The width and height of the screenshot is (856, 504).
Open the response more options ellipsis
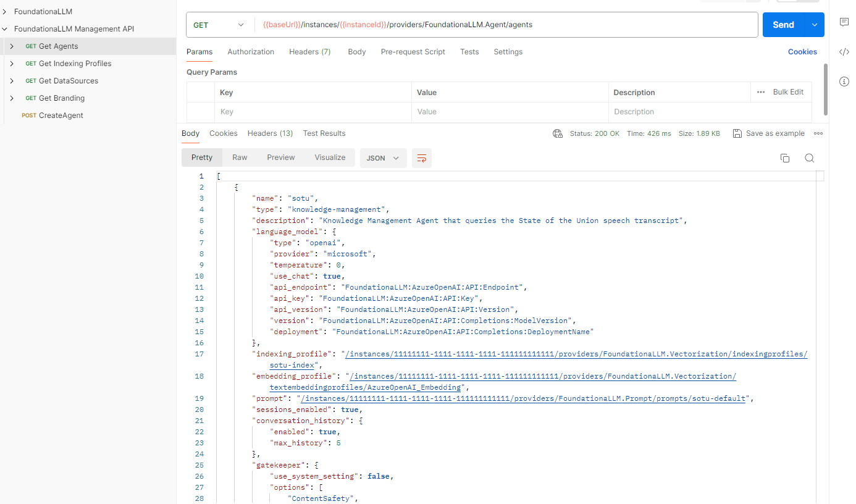818,133
